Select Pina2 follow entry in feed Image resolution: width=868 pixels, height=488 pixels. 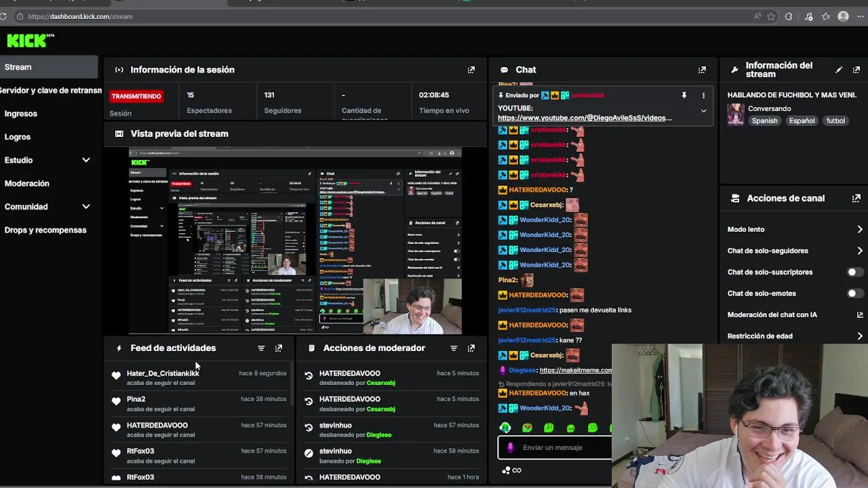199,404
